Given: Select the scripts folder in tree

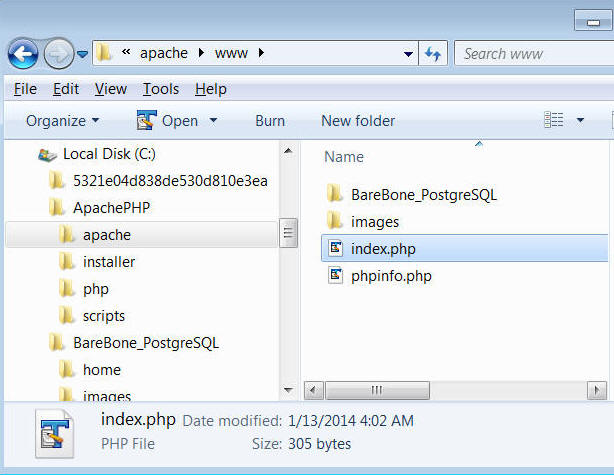Looking at the screenshot, I should coord(104,316).
